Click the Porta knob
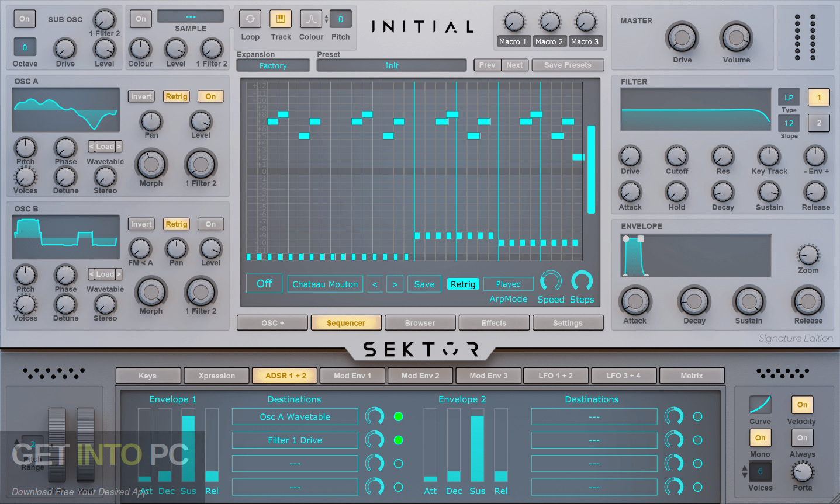The height and width of the screenshot is (504, 840). tap(803, 472)
